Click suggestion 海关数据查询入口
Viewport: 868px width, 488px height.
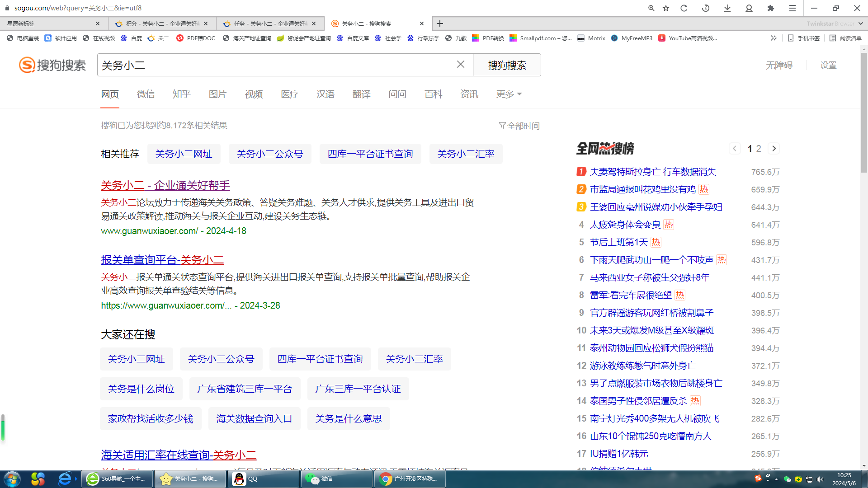[x=254, y=419]
